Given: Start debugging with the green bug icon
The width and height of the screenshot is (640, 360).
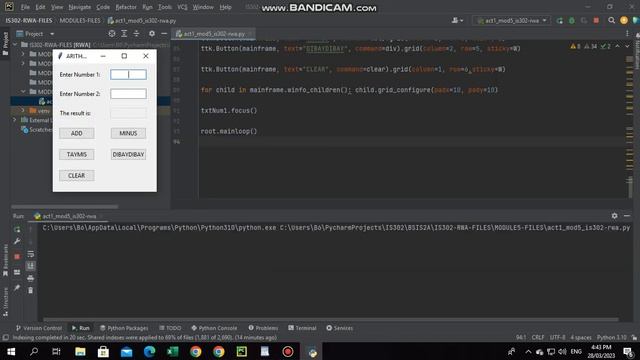Looking at the screenshot, I should click(571, 20).
